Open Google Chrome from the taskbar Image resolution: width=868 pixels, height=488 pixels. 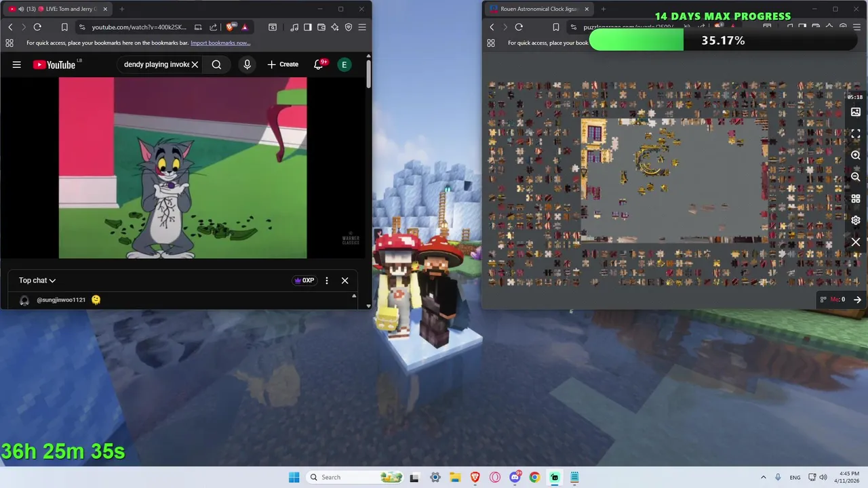click(x=534, y=477)
